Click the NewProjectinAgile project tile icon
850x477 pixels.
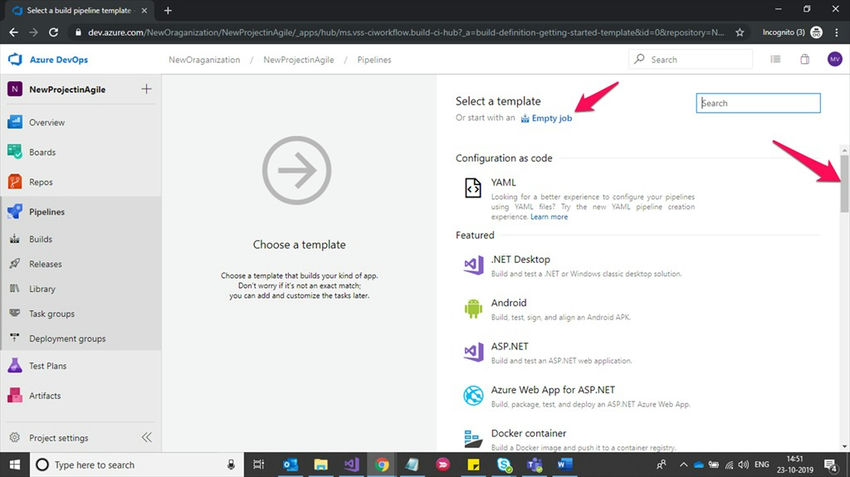[x=15, y=89]
